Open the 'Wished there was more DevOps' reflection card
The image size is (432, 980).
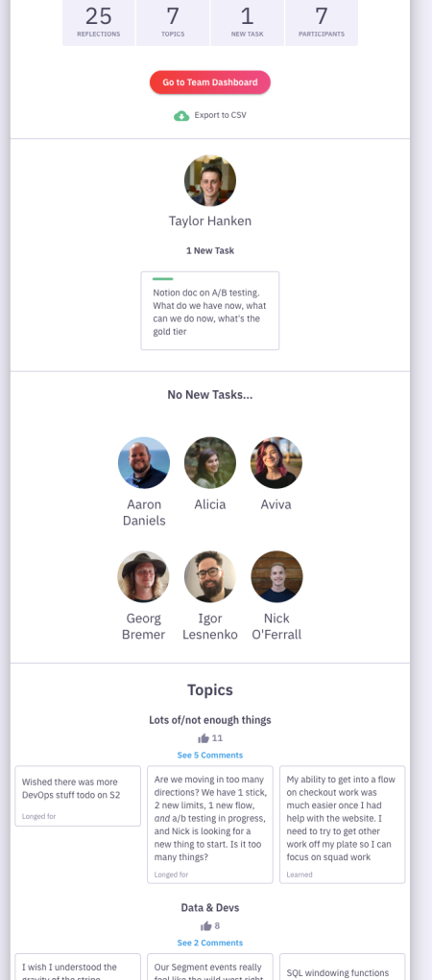coord(78,796)
